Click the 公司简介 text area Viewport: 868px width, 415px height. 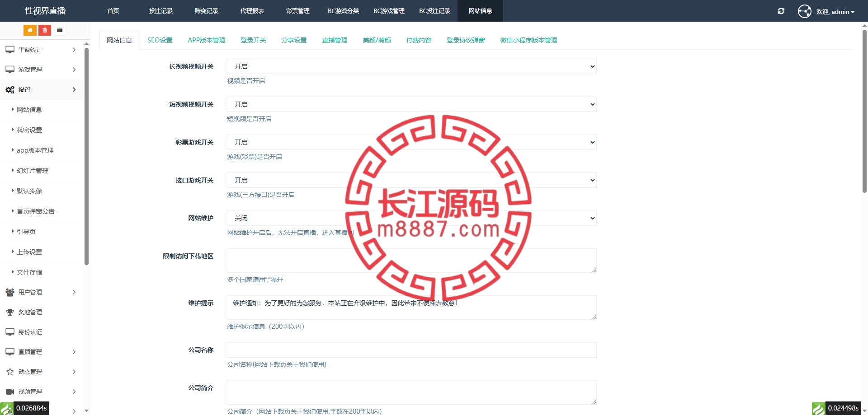411,392
